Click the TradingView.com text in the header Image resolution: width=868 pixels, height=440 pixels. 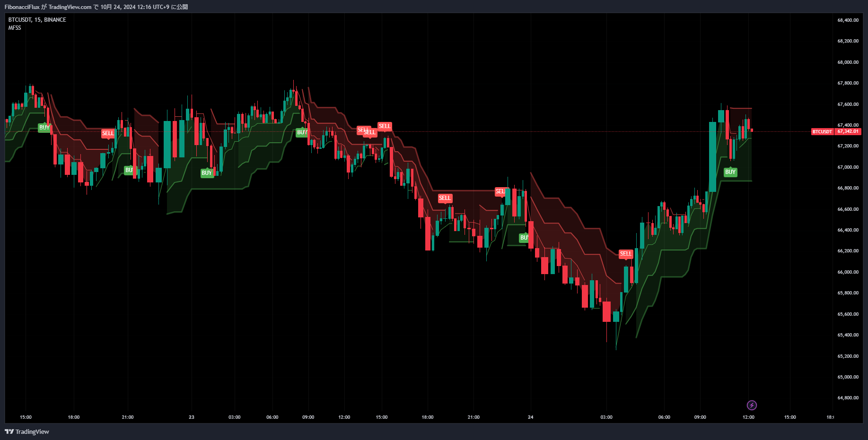pyautogui.click(x=70, y=7)
